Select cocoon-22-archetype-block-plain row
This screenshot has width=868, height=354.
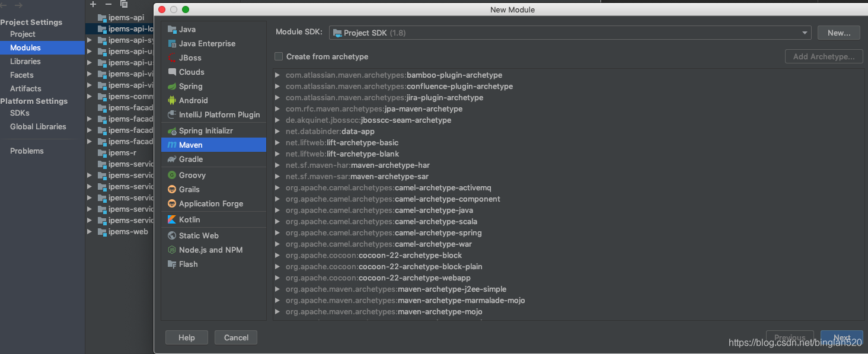click(x=568, y=267)
